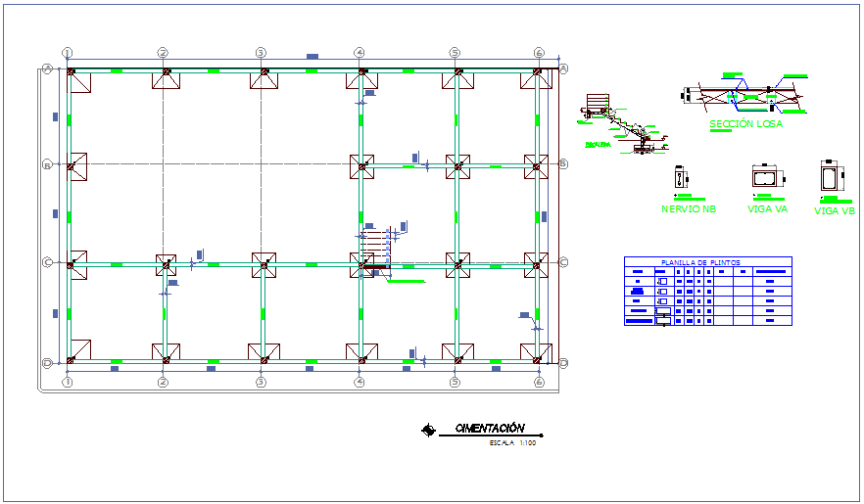Click grid bubble 6 at bottom of plan

(x=539, y=382)
